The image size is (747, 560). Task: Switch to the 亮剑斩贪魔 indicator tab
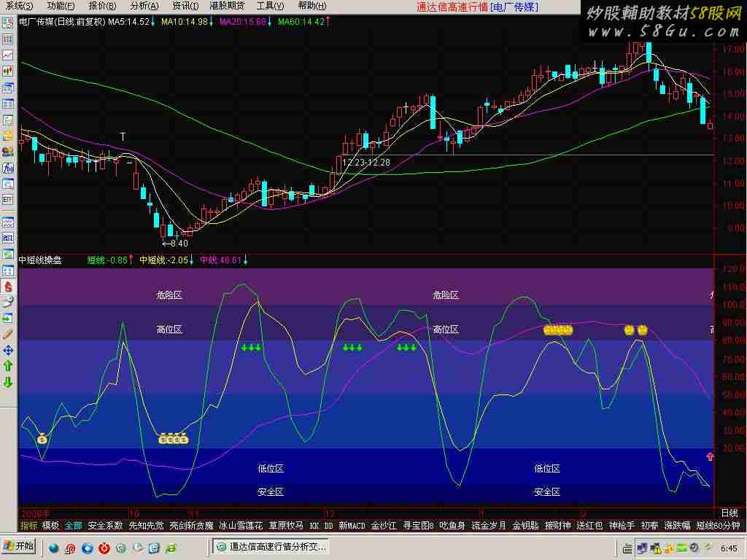pyautogui.click(x=192, y=526)
